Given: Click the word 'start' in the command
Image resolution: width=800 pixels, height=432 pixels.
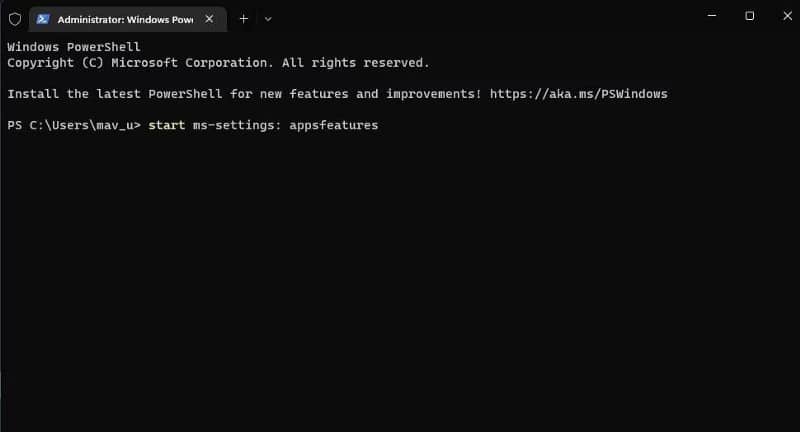Looking at the screenshot, I should coord(165,125).
